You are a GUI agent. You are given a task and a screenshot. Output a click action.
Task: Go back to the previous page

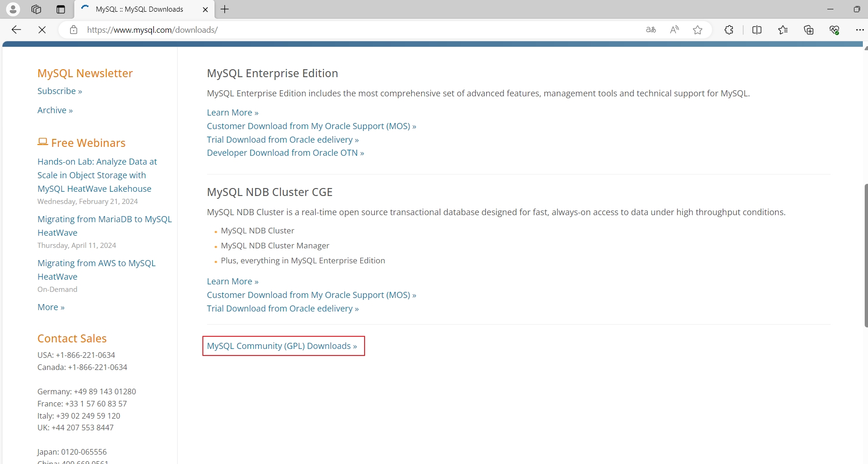tap(16, 30)
